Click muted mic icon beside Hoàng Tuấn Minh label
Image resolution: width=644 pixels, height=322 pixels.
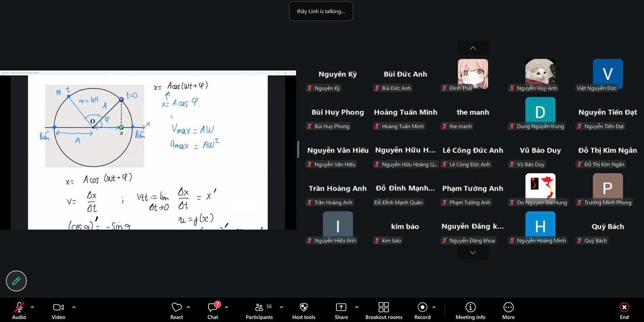[377, 126]
